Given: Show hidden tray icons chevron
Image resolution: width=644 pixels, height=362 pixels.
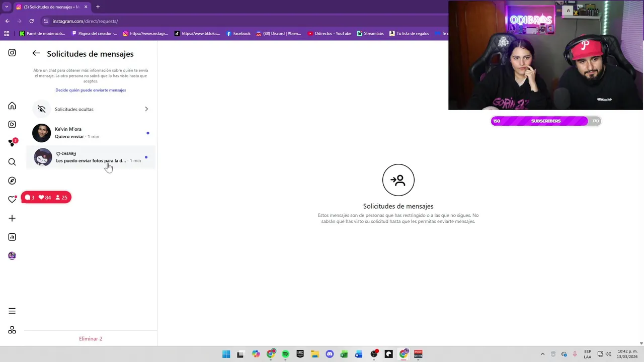Looking at the screenshot, I should click(x=542, y=354).
